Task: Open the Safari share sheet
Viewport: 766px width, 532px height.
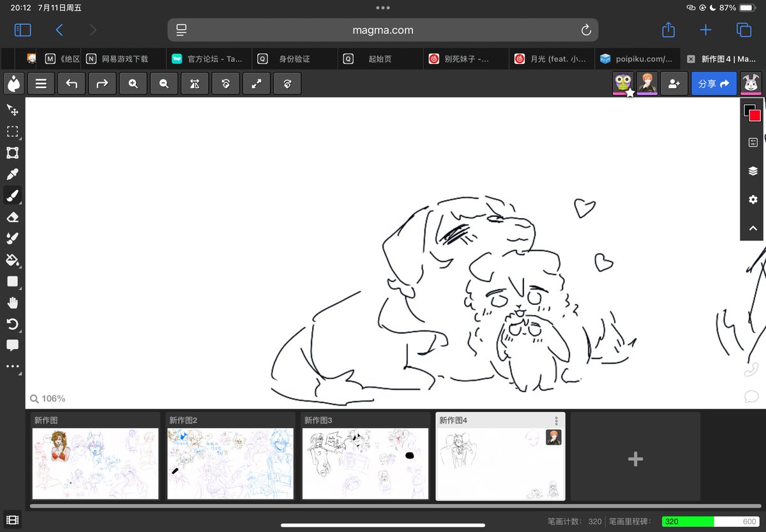Action: coord(668,30)
